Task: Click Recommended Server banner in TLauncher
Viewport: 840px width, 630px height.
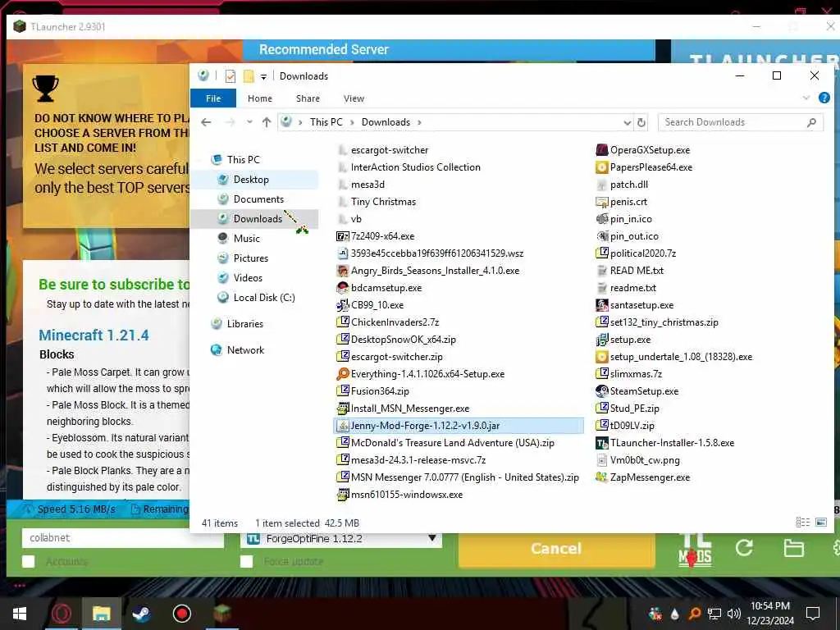Action: pyautogui.click(x=449, y=50)
